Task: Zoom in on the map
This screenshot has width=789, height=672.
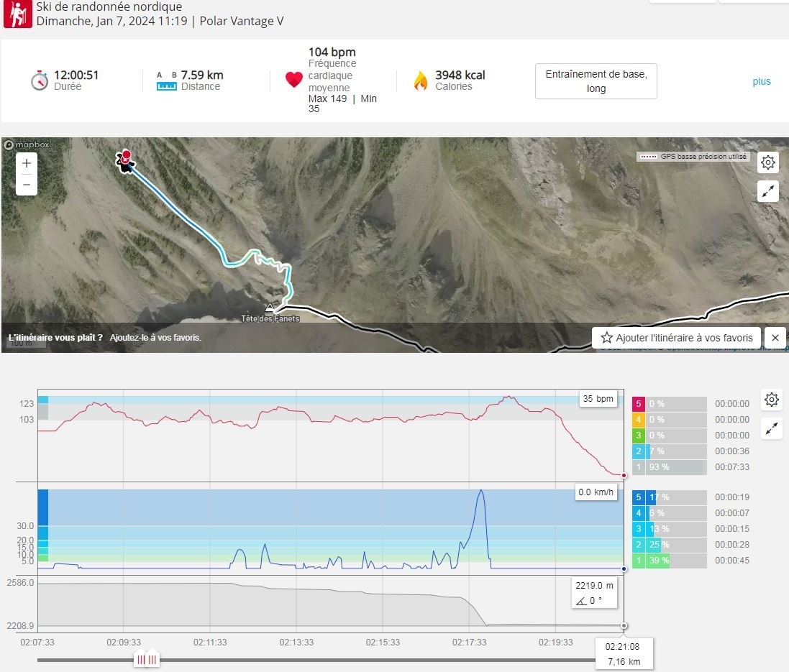Action: [x=27, y=163]
